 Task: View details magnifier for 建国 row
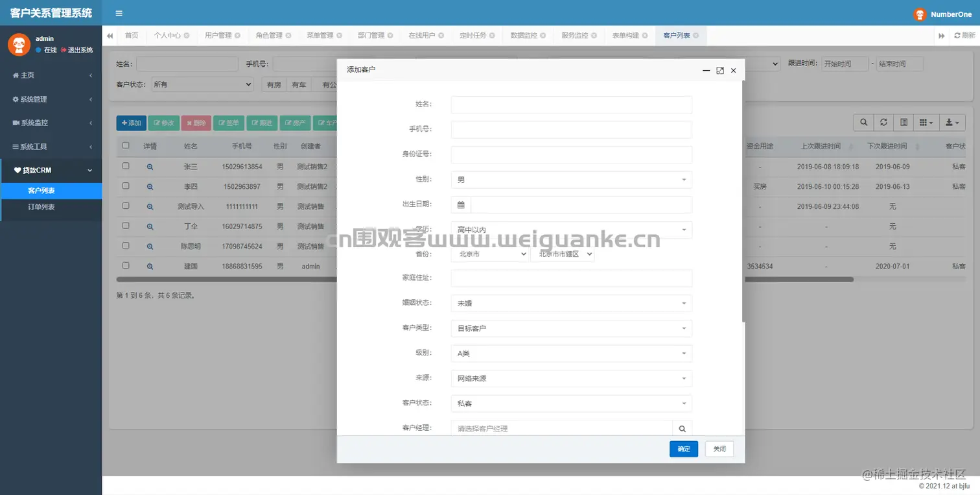pos(150,267)
